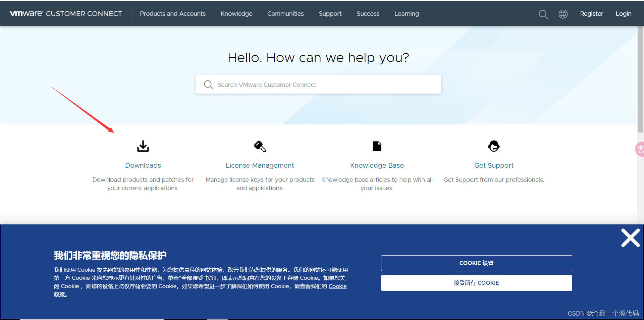The width and height of the screenshot is (644, 320).
Task: Open the Success menu
Action: pyautogui.click(x=368, y=14)
